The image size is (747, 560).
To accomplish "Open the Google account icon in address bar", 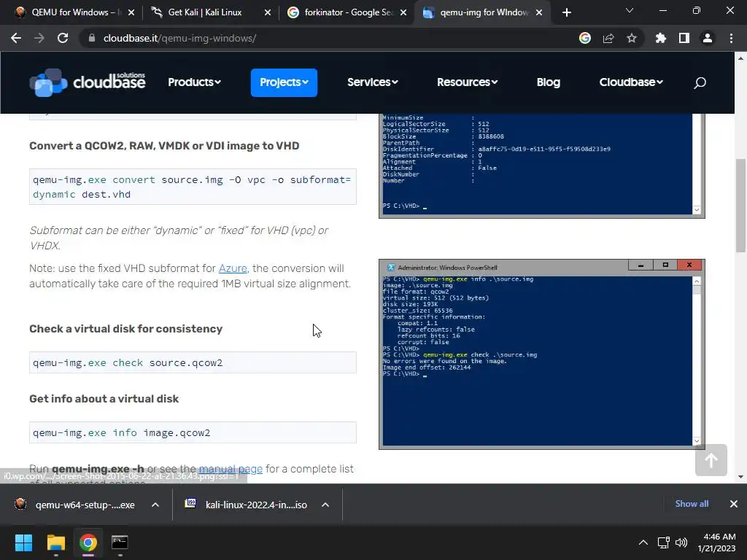I will 585,38.
